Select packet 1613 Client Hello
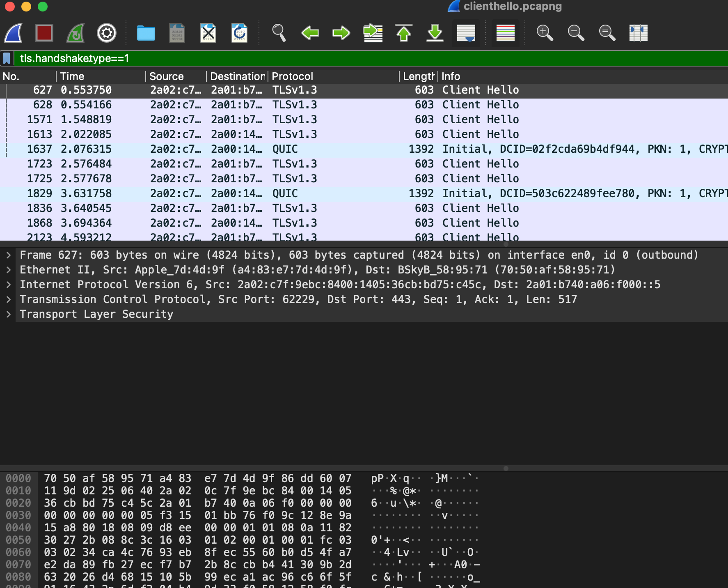Viewport: 728px width, 588px height. pos(364,134)
